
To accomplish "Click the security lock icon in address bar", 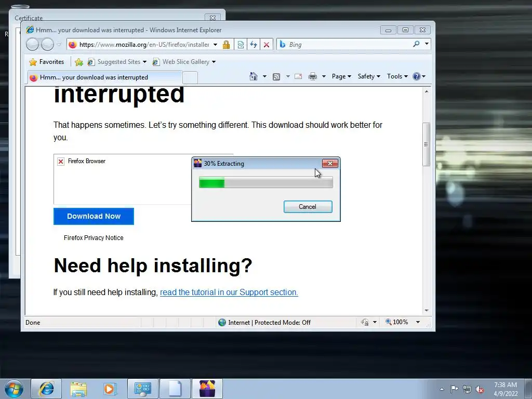I will click(x=227, y=45).
